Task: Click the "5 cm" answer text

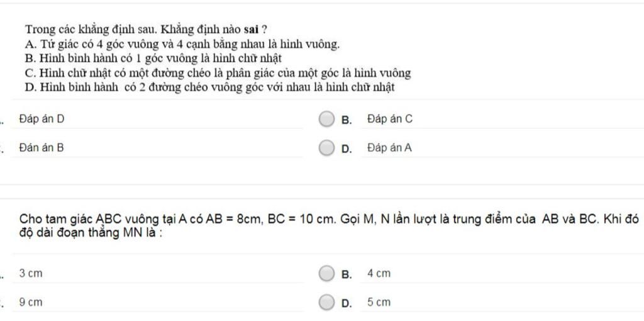Action: coord(379,303)
